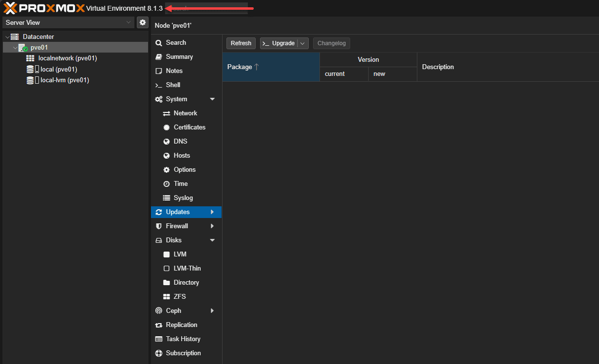Select the Updates menu item
The image size is (599, 364).
tap(186, 212)
